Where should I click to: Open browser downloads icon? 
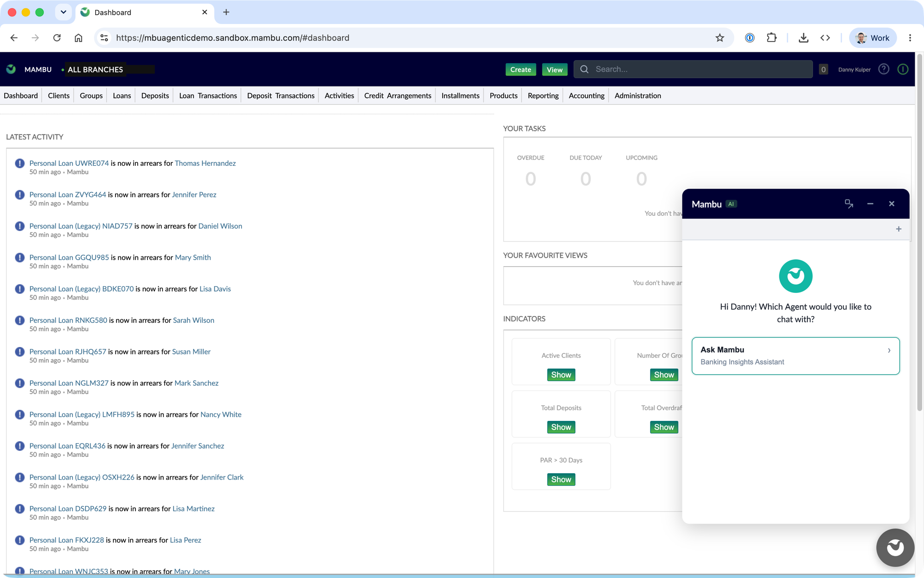[x=803, y=38]
